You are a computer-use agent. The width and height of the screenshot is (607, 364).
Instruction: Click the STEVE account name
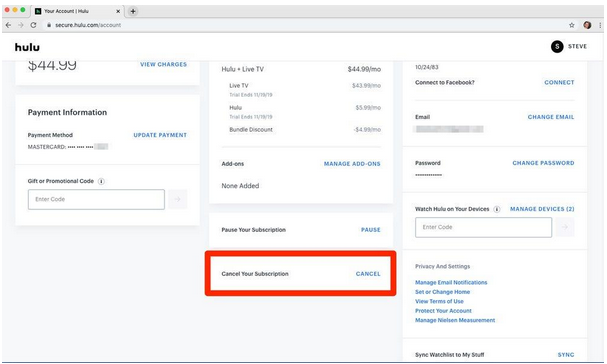coord(577,46)
